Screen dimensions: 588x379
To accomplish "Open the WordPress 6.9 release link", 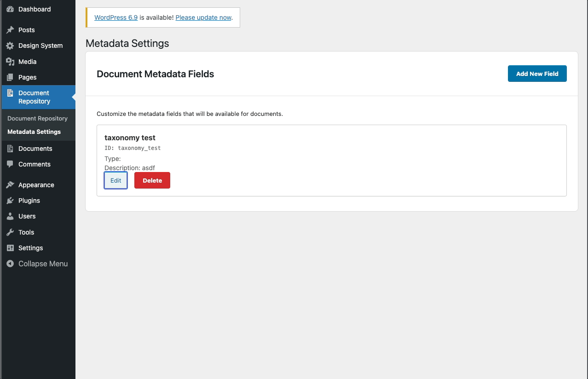I will (x=115, y=17).
